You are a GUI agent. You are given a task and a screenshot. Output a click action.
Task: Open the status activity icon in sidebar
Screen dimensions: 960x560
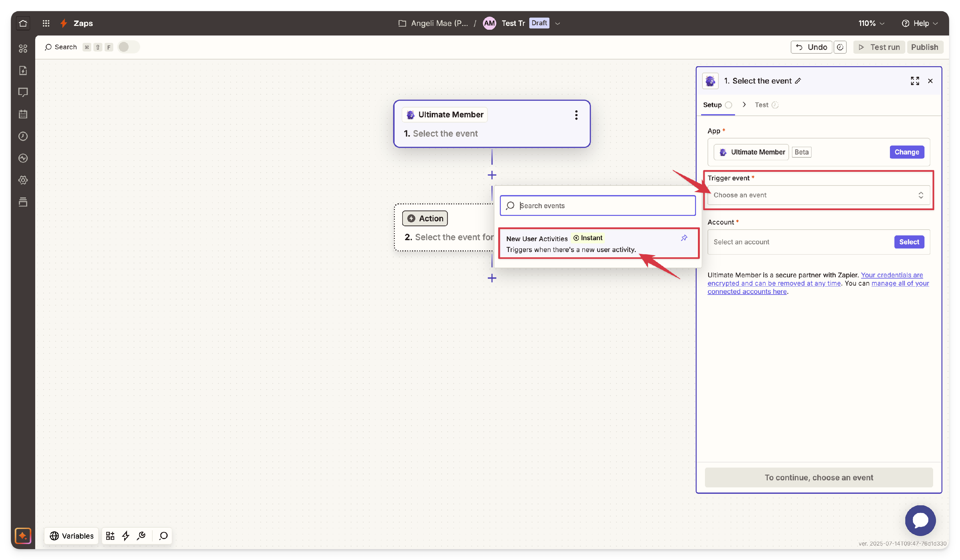[x=23, y=158]
